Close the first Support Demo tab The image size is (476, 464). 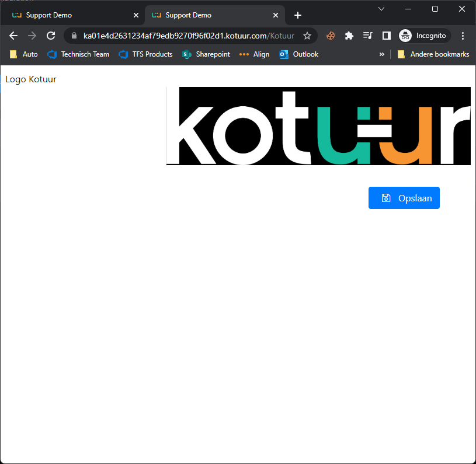pos(136,15)
